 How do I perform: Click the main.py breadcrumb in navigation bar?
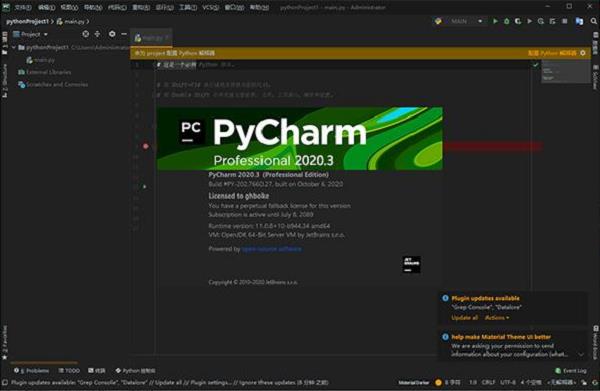point(70,21)
